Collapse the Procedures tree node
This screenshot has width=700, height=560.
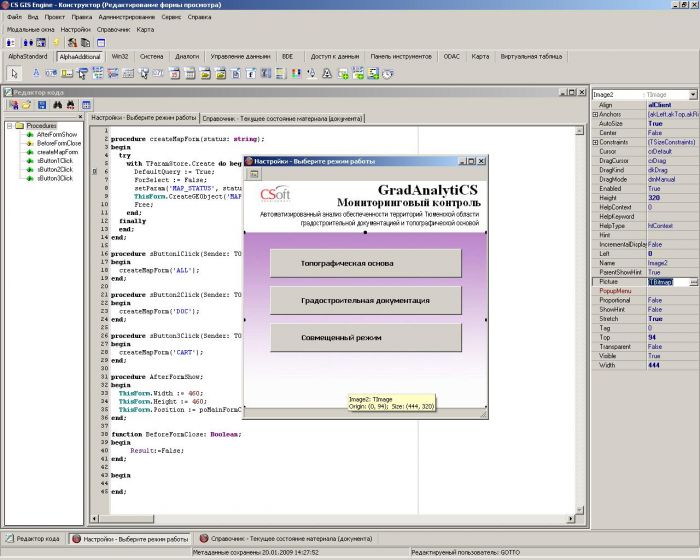(9, 126)
